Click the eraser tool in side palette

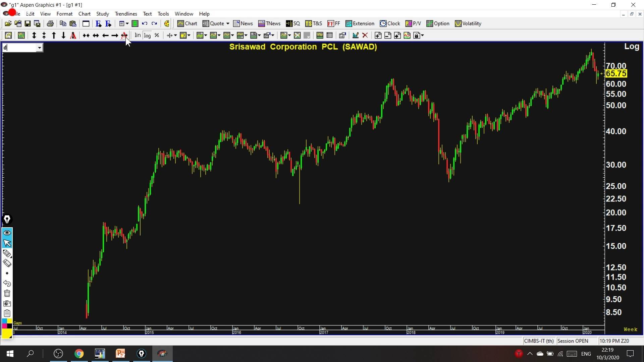[x=7, y=263]
